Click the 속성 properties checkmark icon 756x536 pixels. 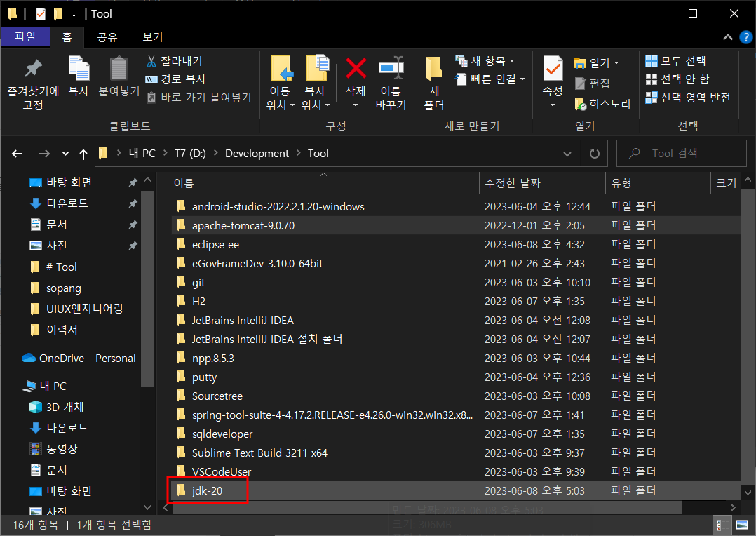pos(553,68)
